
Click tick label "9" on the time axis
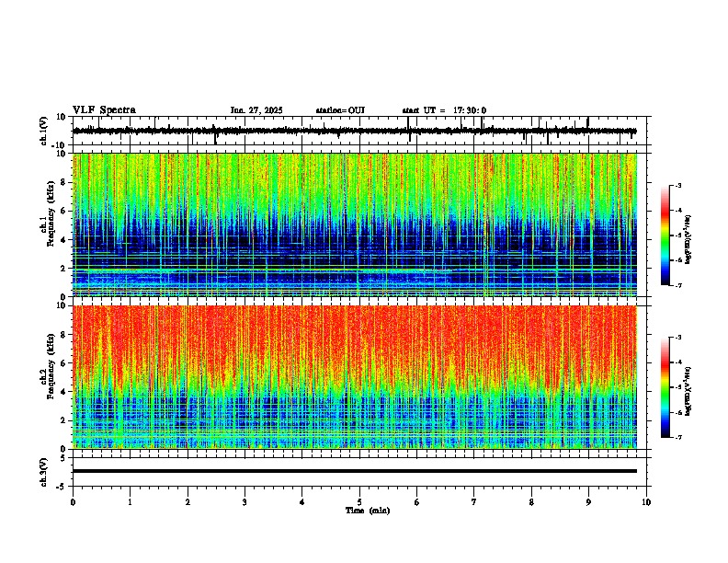[x=588, y=502]
